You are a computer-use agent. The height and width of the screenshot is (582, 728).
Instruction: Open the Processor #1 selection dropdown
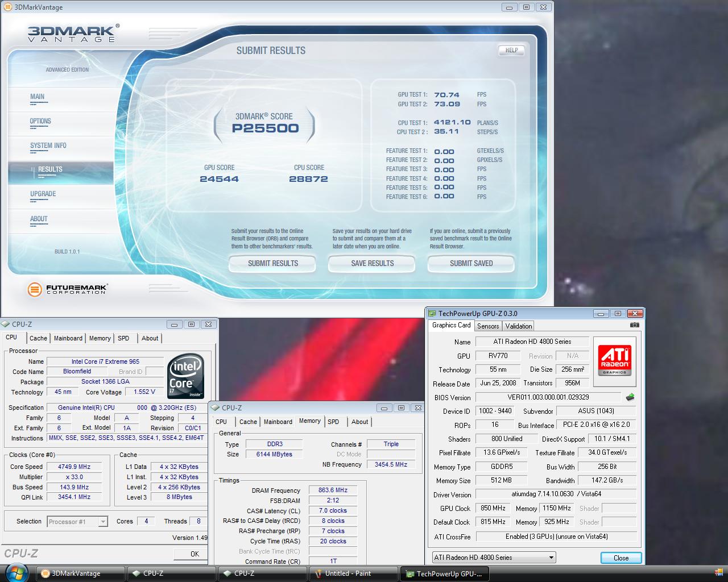77,521
